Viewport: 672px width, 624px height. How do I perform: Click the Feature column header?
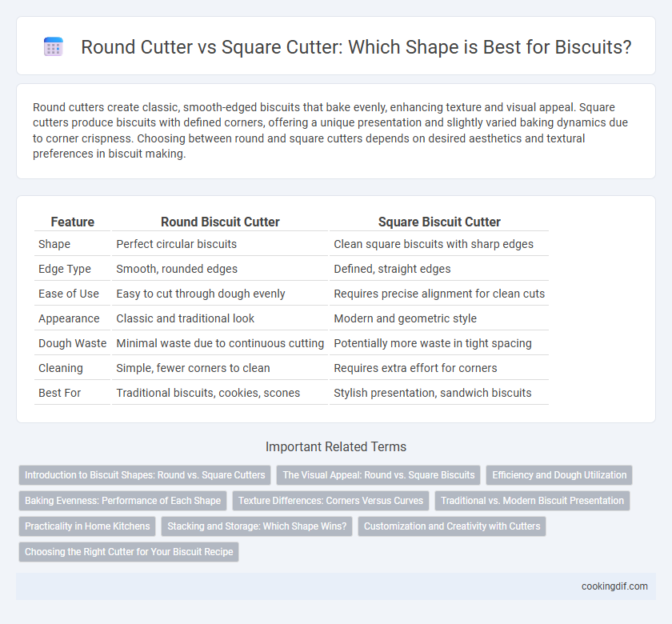73,222
